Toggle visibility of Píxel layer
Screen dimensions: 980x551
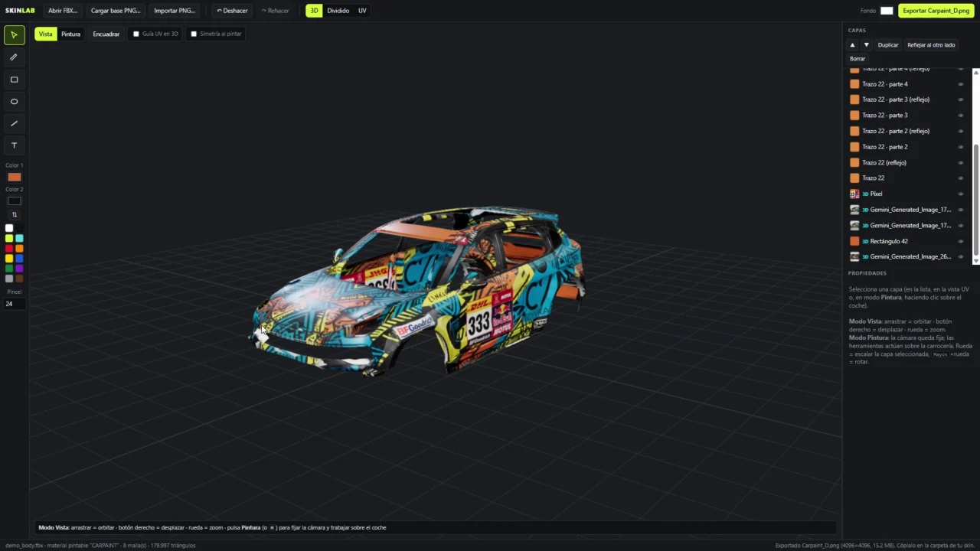961,194
